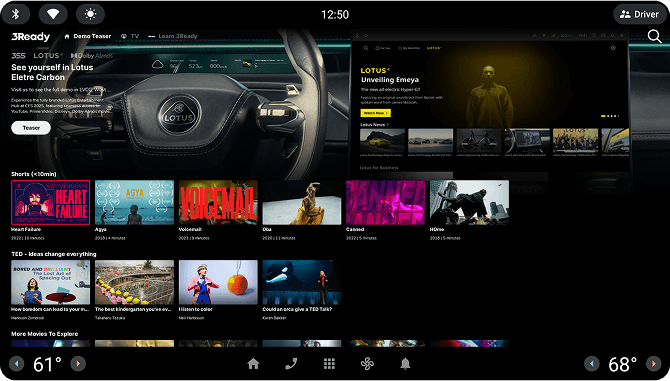Adjust display brightness icon
The width and height of the screenshot is (670, 381).
90,14
